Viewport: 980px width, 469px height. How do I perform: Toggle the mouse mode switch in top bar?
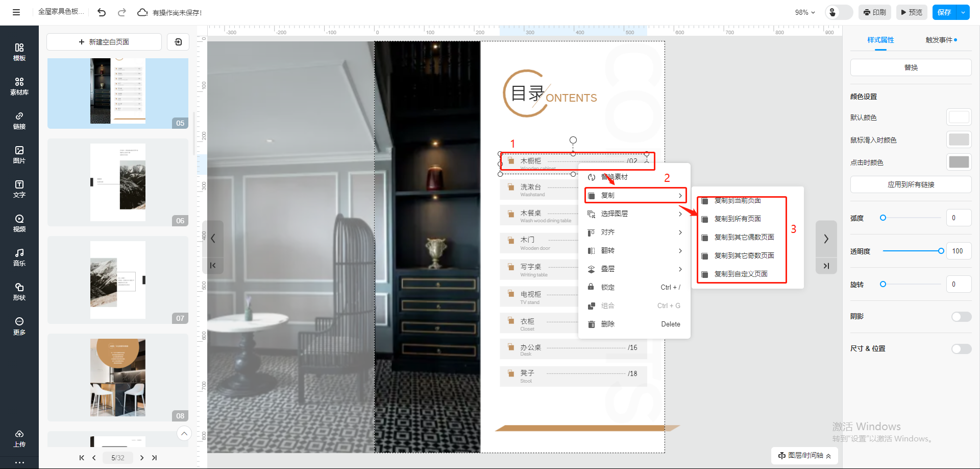[x=839, y=12]
